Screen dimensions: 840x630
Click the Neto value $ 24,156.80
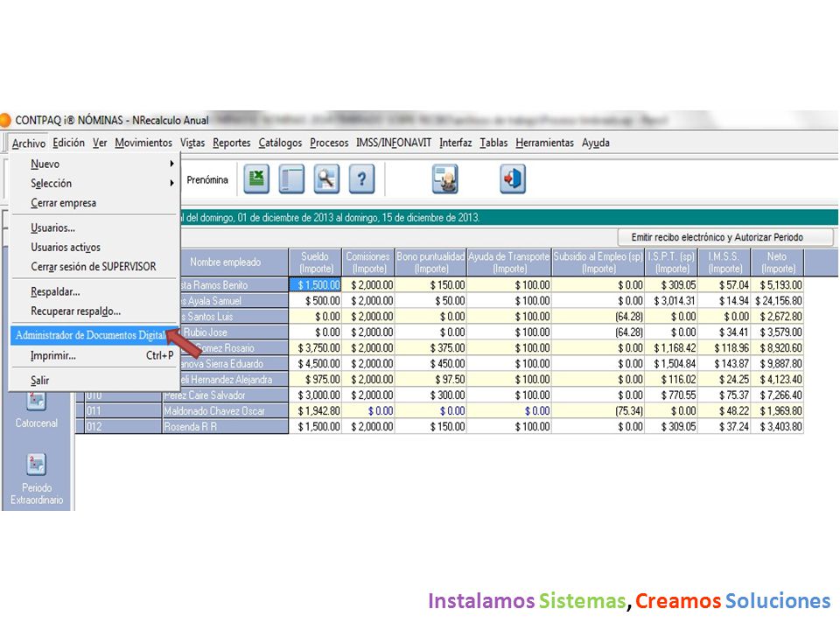click(779, 301)
